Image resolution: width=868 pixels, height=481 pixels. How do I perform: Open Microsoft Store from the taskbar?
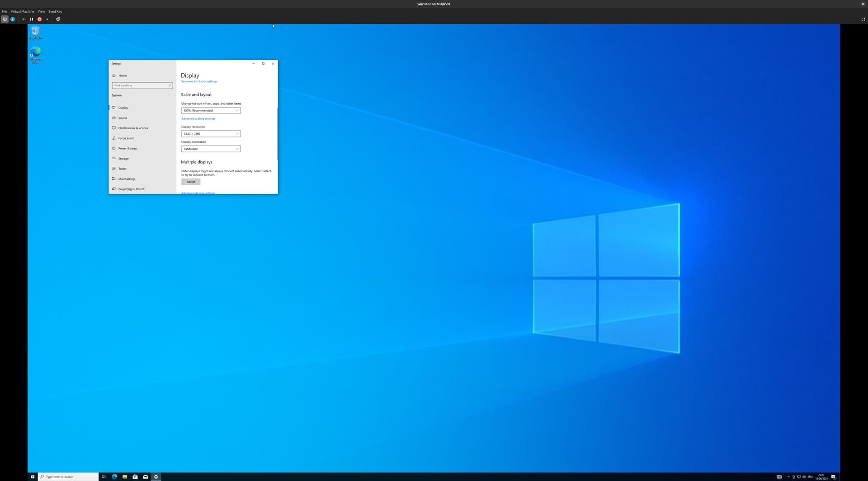pos(135,476)
